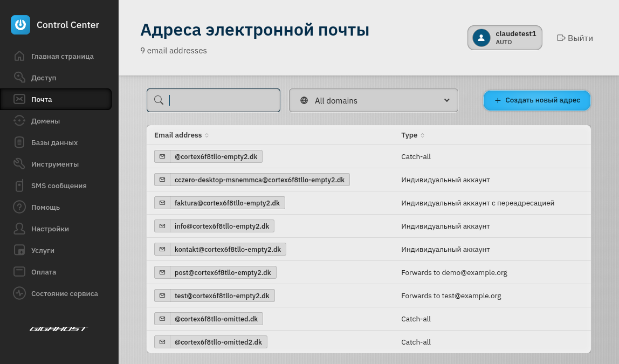Click the phone icon beside SMS сообщения
This screenshot has height=364, width=619.
pos(19,186)
